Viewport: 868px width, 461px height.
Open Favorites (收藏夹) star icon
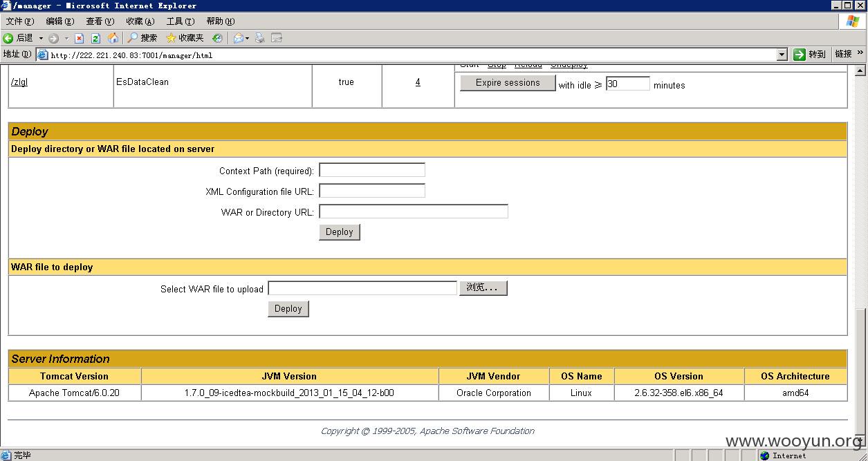(x=171, y=38)
